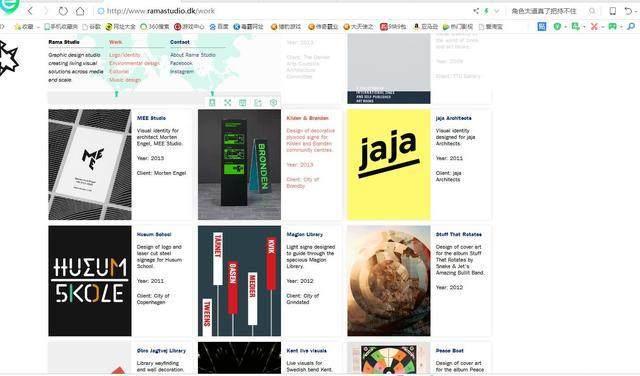Click the magnifier icon in the search box
640x376 pixels.
(592, 11)
